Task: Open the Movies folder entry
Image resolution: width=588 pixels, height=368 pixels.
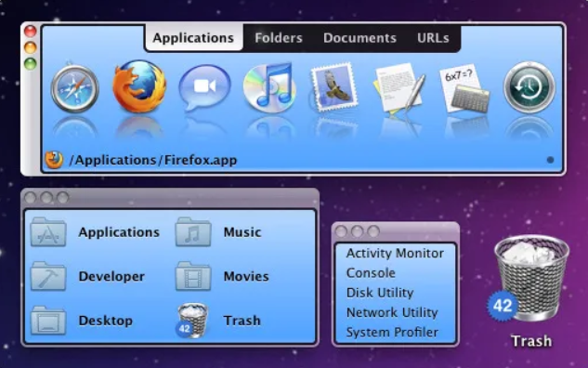Action: tap(222, 277)
